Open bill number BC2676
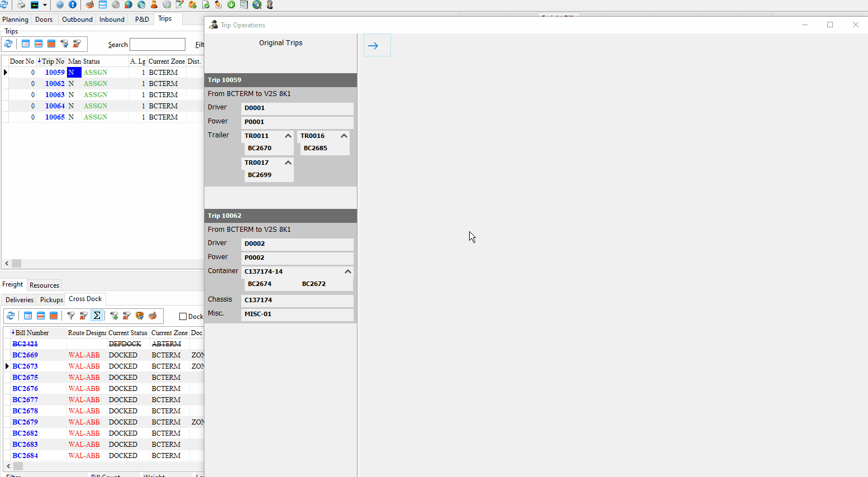Viewport: 868px width, 477px height. 25,389
